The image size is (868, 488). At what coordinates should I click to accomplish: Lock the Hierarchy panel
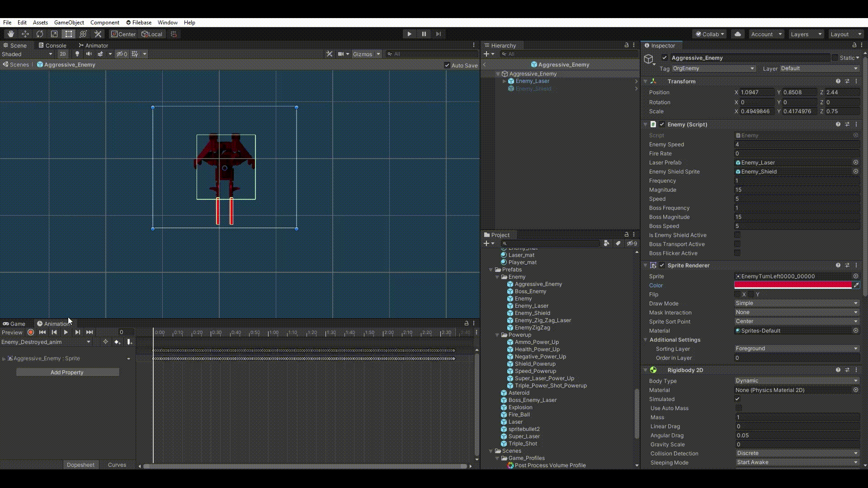coord(626,45)
